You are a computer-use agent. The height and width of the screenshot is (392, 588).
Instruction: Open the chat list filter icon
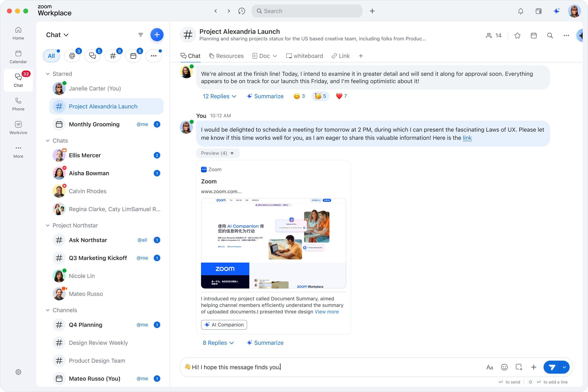(140, 35)
